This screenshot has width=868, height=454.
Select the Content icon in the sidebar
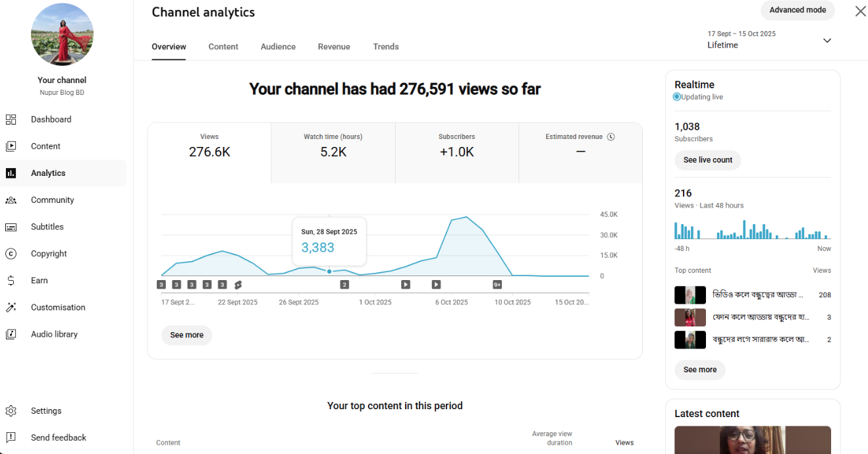click(x=11, y=146)
